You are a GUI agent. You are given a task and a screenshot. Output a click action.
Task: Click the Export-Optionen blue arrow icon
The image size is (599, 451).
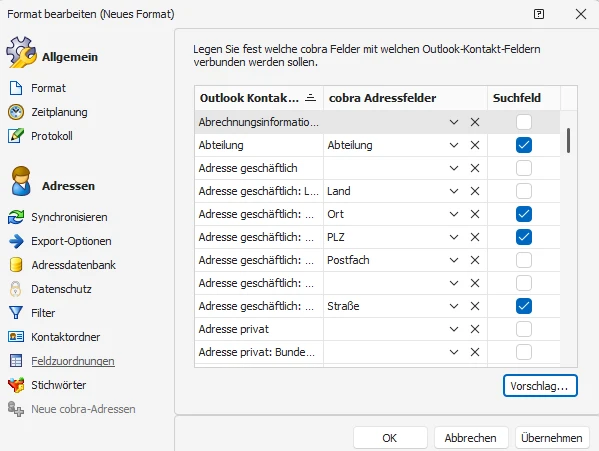pos(16,241)
